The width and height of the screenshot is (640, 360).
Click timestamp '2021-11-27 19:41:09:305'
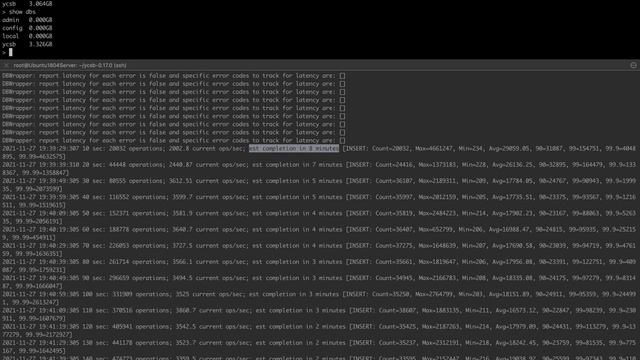(x=40, y=311)
